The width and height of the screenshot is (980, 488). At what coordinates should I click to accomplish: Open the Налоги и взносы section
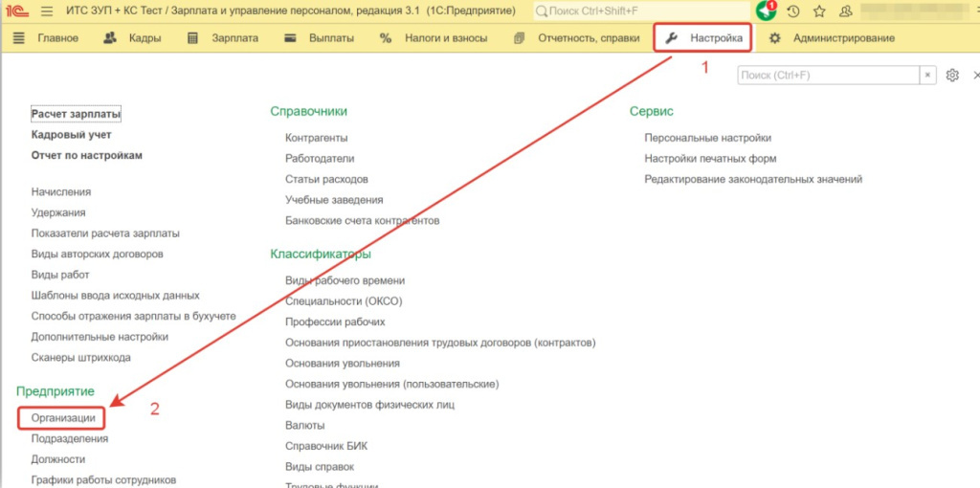click(434, 38)
